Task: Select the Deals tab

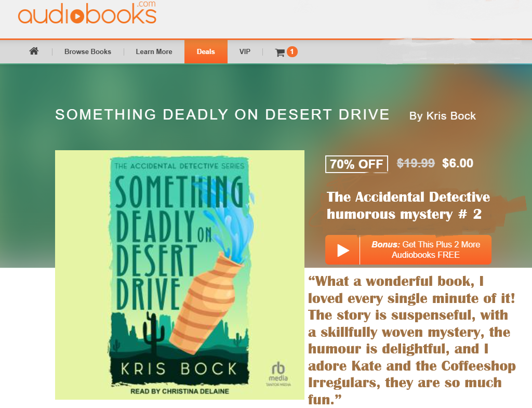Action: tap(206, 51)
